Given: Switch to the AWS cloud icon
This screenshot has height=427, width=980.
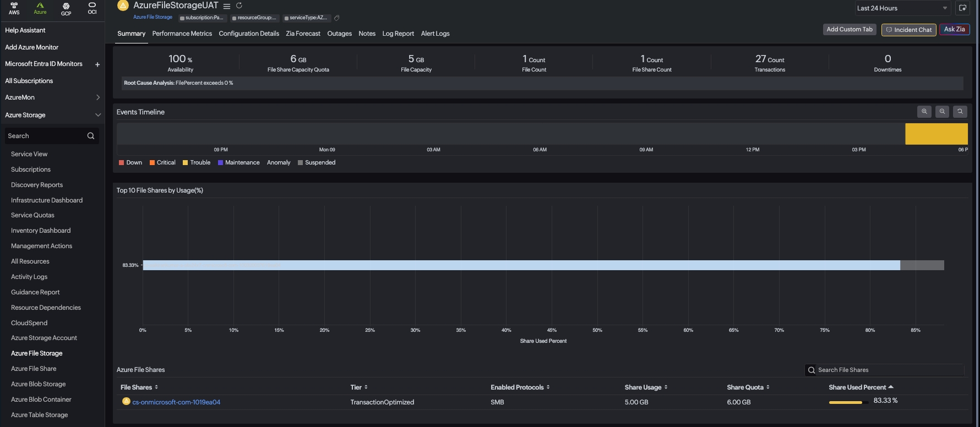Looking at the screenshot, I should [14, 8].
